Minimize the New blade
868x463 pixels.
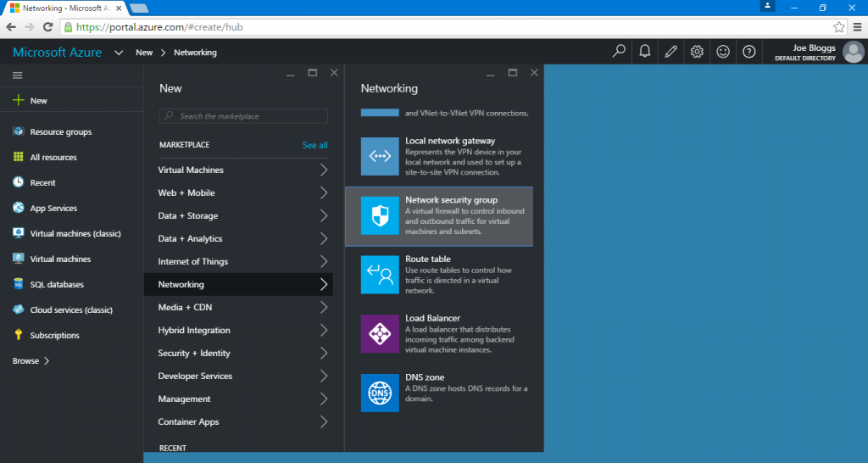click(290, 74)
